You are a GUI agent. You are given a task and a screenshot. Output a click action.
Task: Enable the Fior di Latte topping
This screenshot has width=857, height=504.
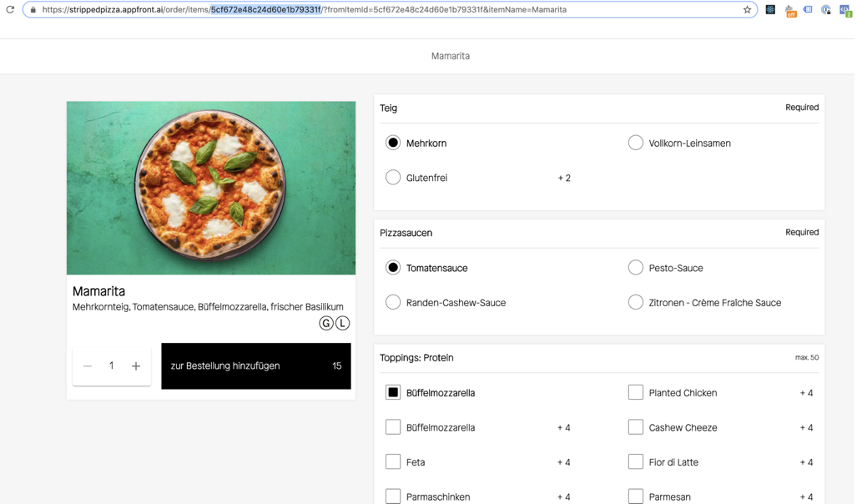(636, 462)
